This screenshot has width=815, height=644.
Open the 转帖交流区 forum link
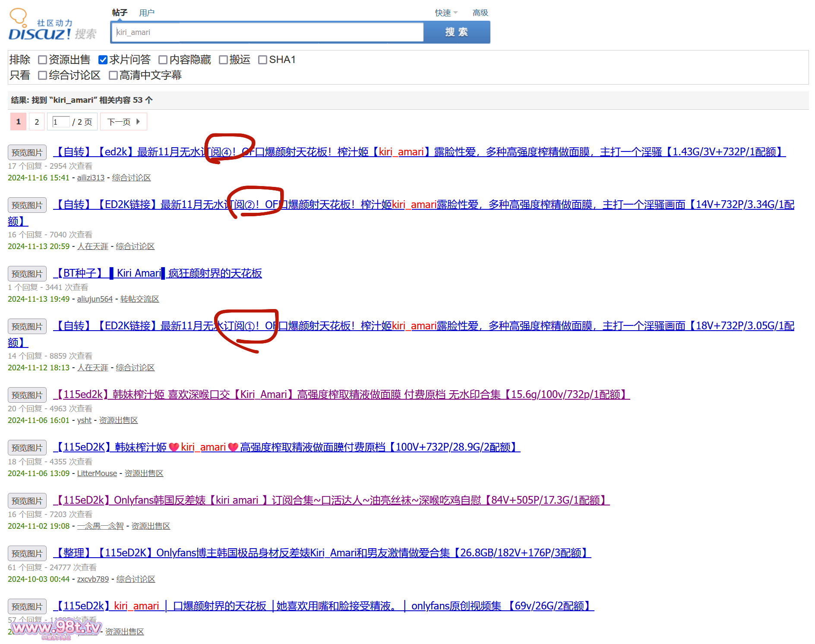coord(140,299)
